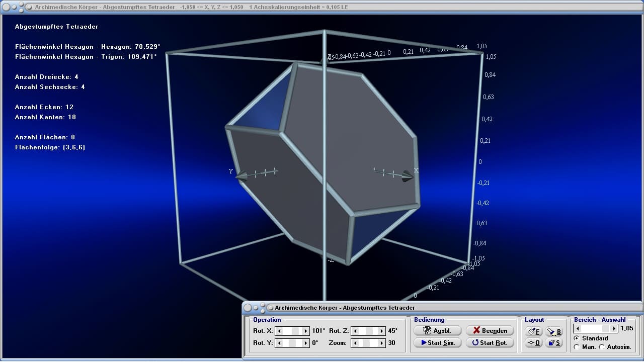Click the O layout crosshair button
The image size is (644, 362).
[x=533, y=343]
